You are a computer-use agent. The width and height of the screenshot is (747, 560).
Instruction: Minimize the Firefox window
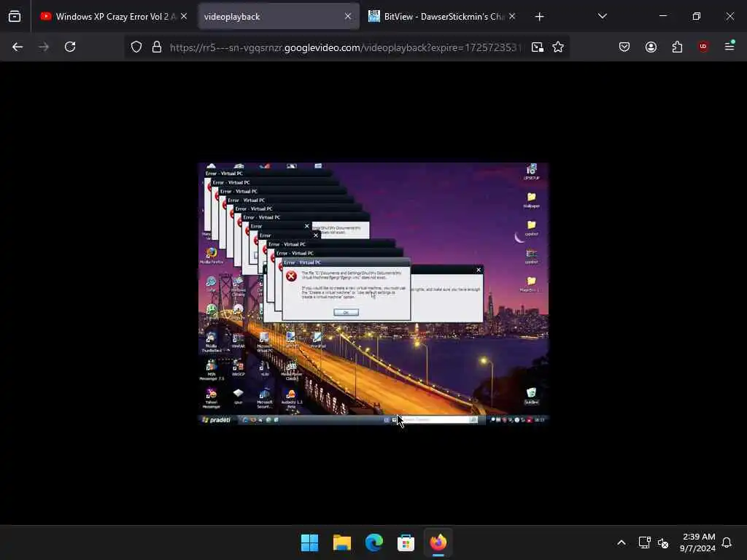[662, 16]
